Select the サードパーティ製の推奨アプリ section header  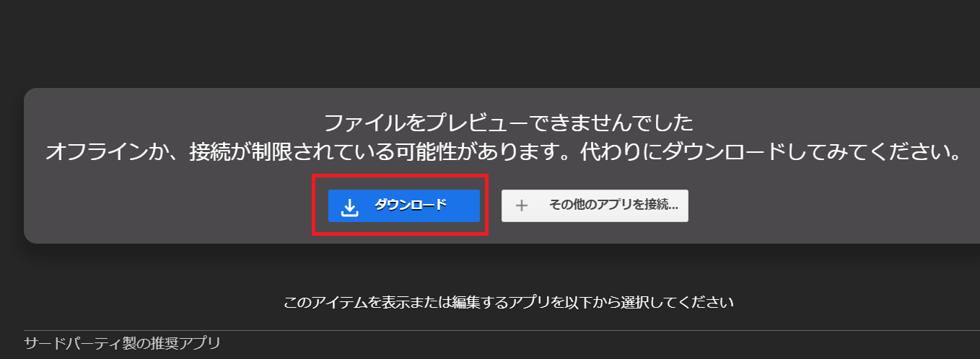(121, 342)
